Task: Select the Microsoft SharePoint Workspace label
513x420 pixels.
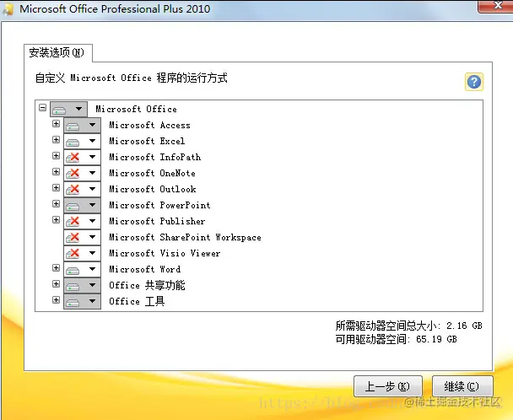Action: point(185,237)
